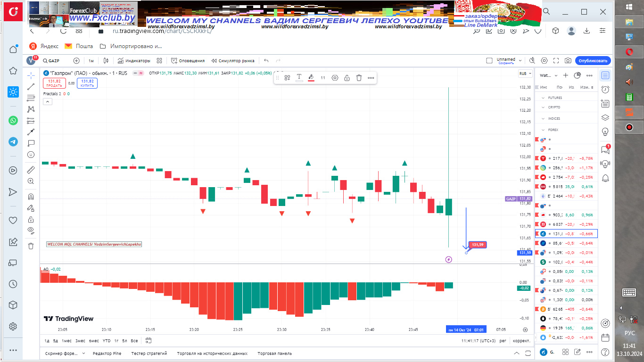
Task: Undo the last chart action
Action: 266,61
